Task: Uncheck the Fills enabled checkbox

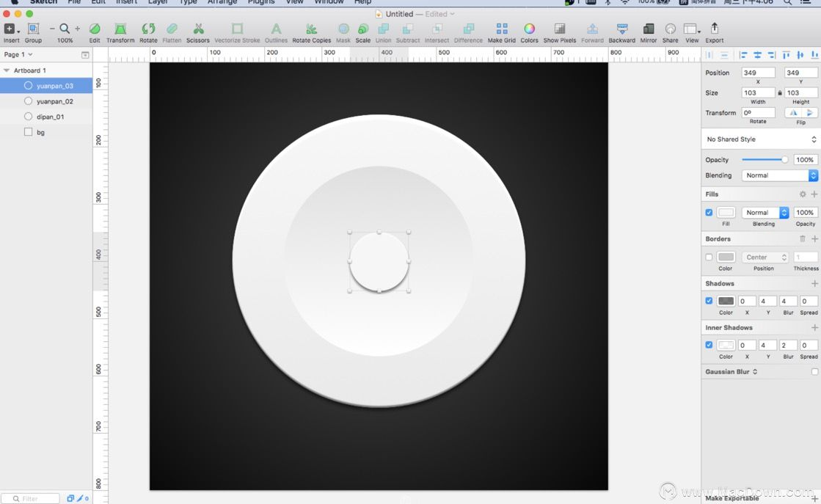Action: coord(709,213)
